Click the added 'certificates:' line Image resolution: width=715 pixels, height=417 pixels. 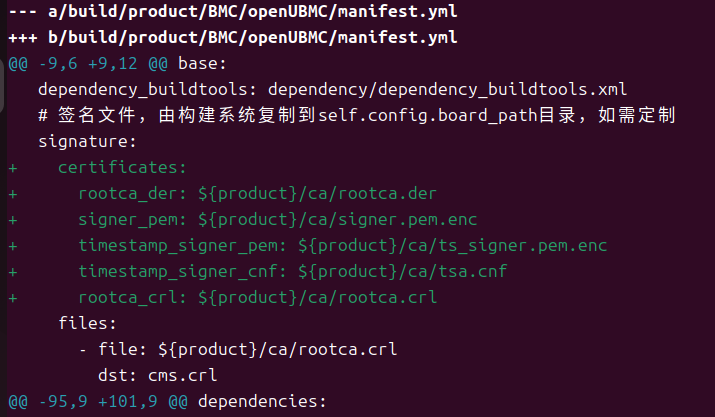point(122,167)
